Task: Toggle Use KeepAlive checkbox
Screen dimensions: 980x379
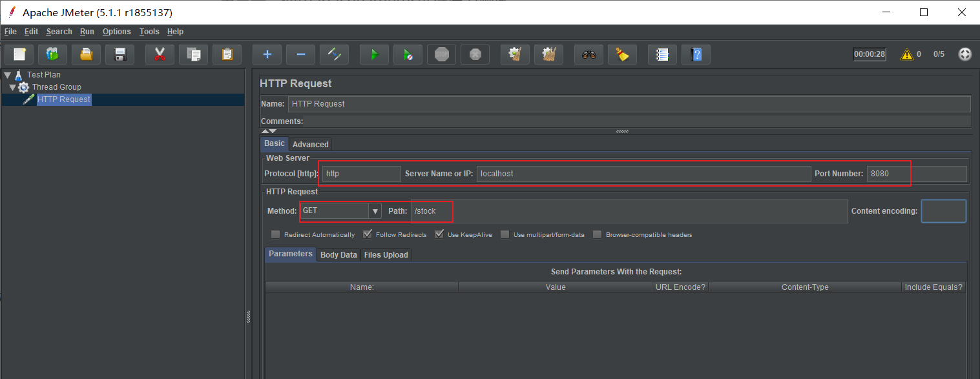Action: coord(439,234)
